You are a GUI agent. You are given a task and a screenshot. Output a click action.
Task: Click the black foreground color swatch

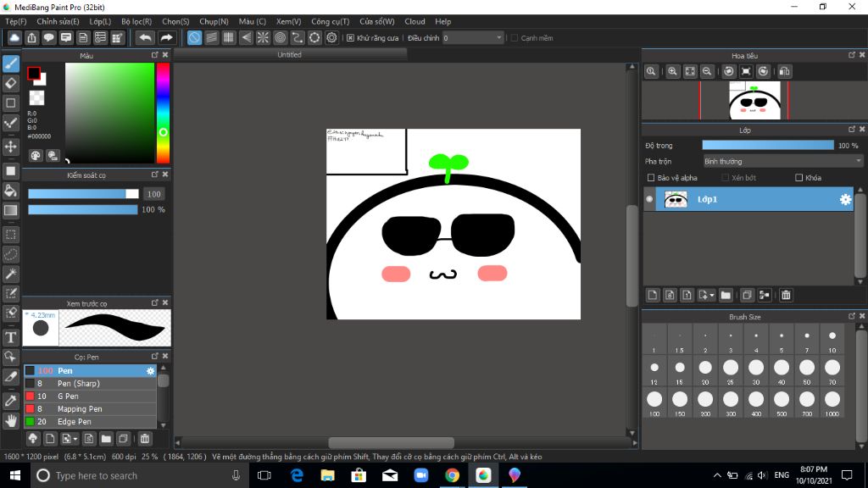pos(34,73)
